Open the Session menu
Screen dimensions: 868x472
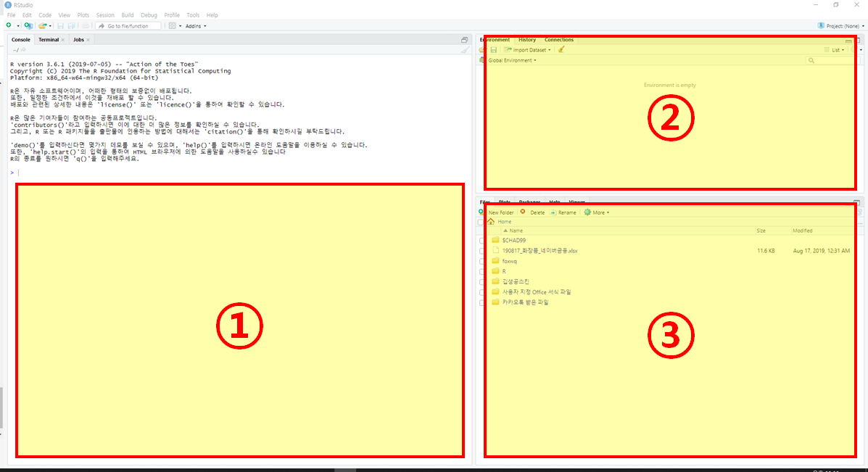tap(104, 15)
